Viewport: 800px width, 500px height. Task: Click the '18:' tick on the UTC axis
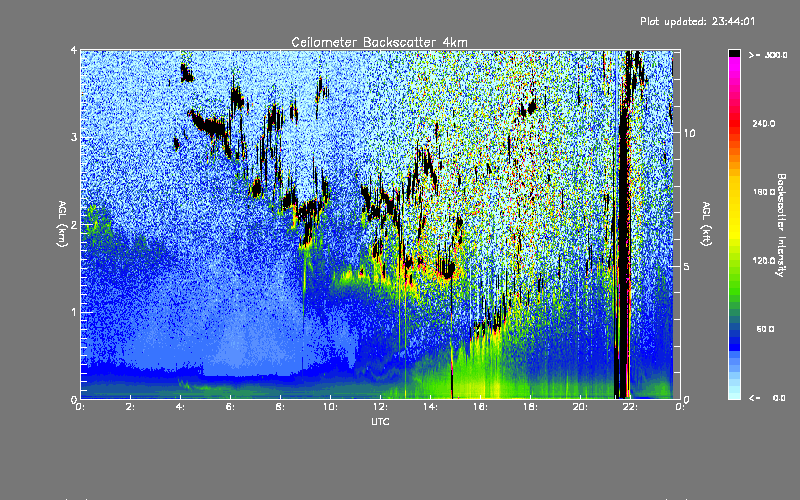pos(530,407)
